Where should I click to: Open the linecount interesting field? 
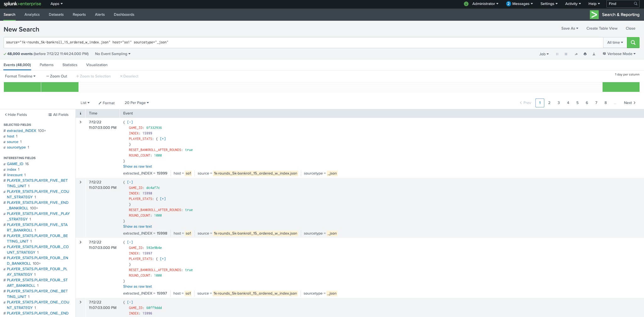pos(15,175)
